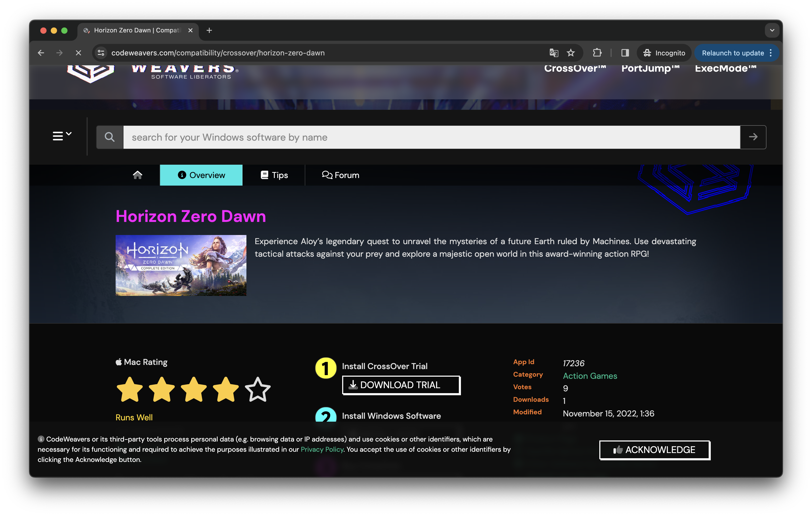
Task: Click the home icon in navigation
Action: coord(137,175)
